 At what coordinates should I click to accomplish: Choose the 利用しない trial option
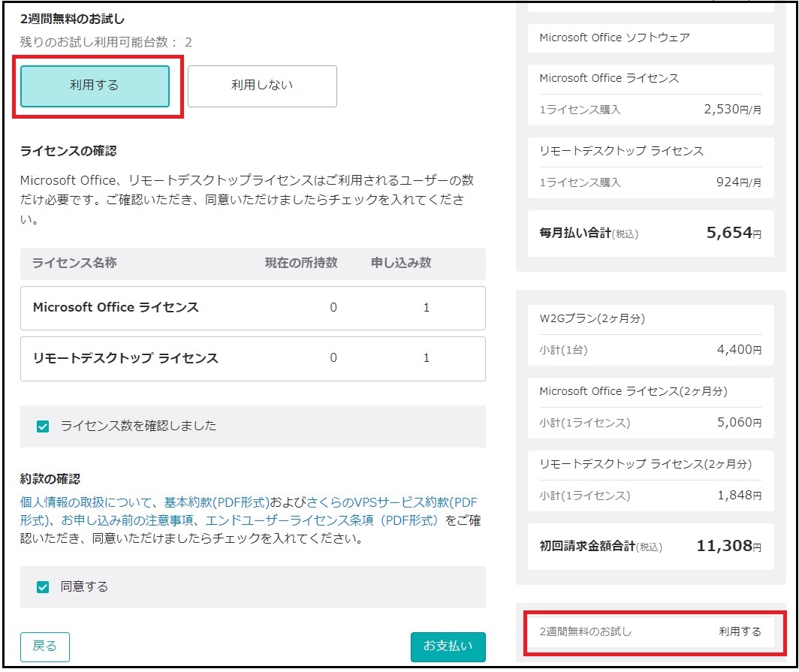262,86
